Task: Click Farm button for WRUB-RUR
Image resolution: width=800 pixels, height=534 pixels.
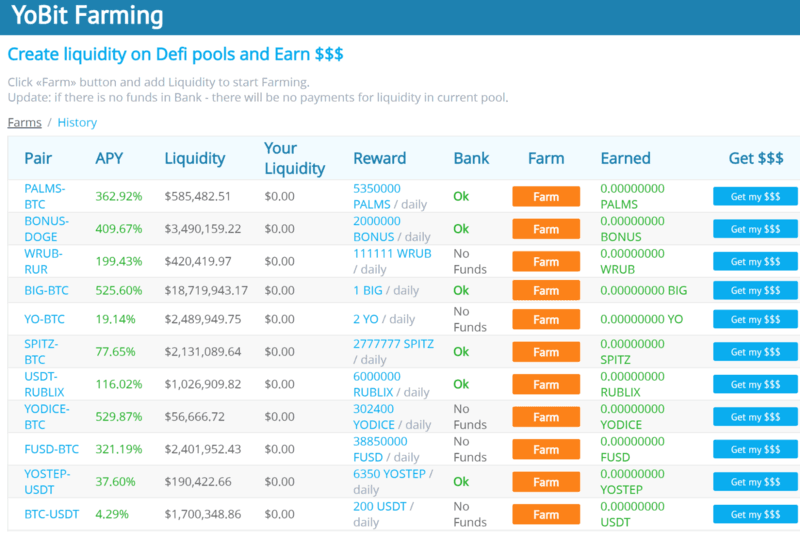Action: [x=546, y=262]
